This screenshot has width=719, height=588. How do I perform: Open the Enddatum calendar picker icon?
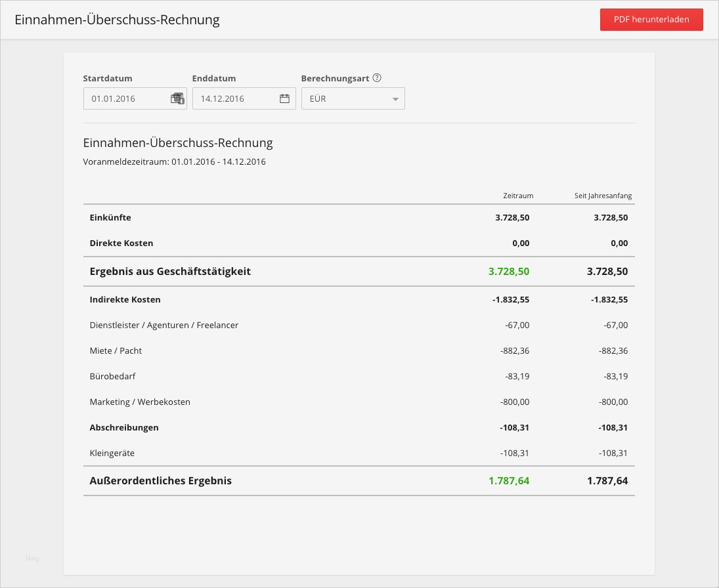pos(284,98)
